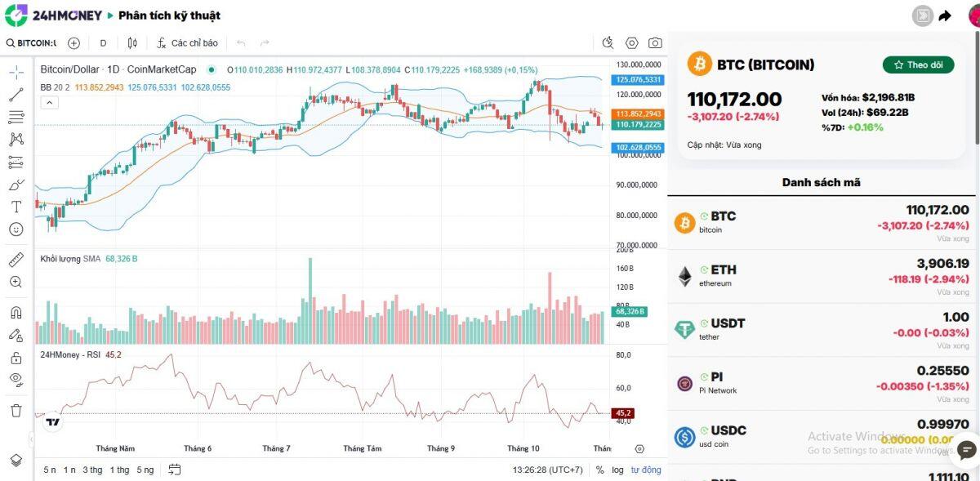
Task: Redo the chart action
Action: (x=265, y=42)
